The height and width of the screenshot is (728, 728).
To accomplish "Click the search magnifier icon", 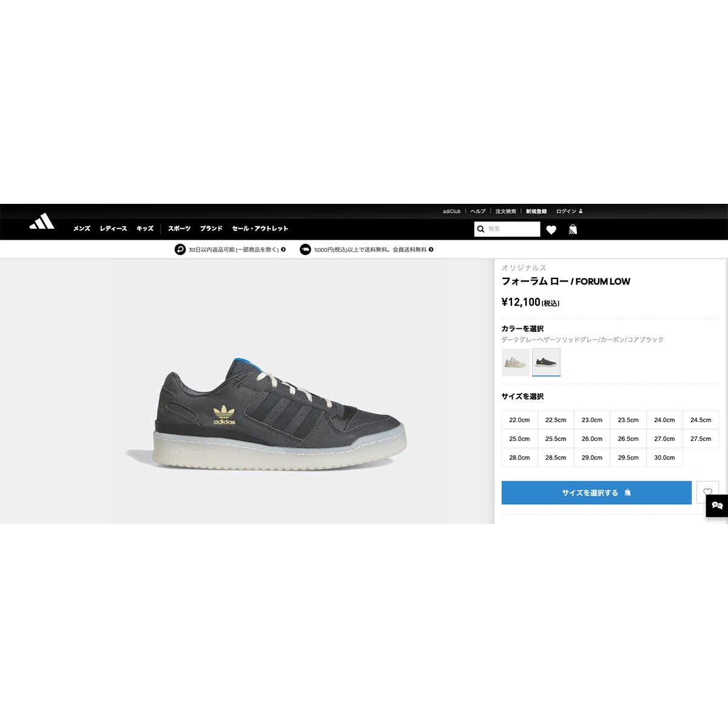I will click(x=480, y=229).
